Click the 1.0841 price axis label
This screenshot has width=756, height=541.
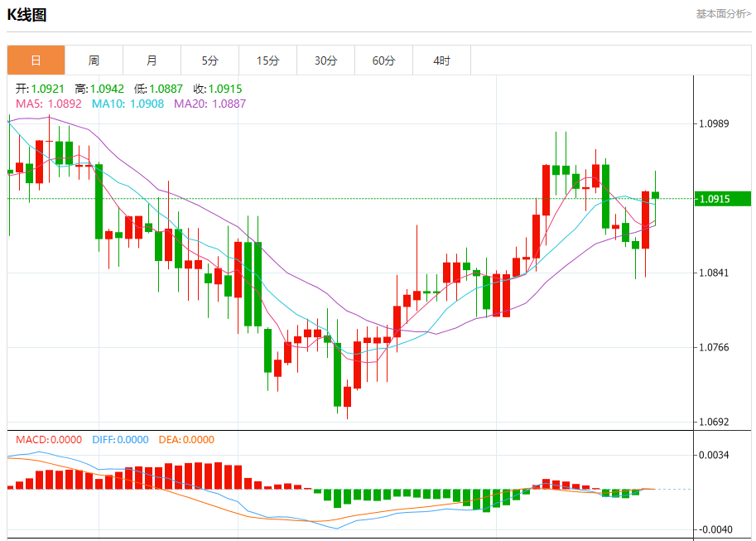(x=714, y=273)
